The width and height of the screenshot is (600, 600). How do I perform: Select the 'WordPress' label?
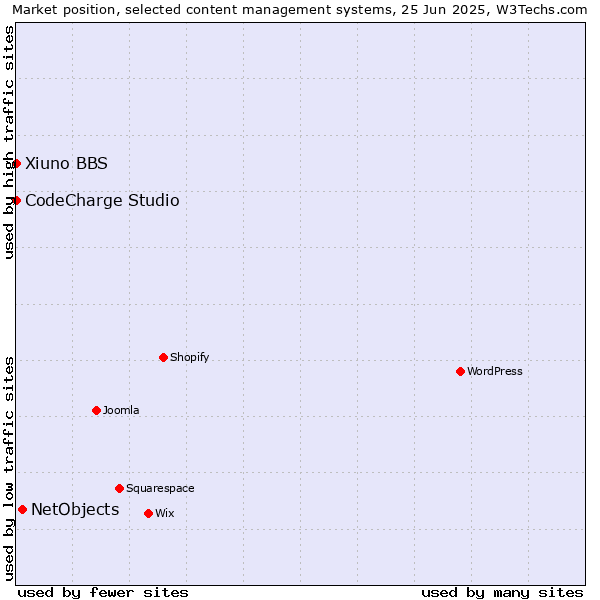pos(495,371)
